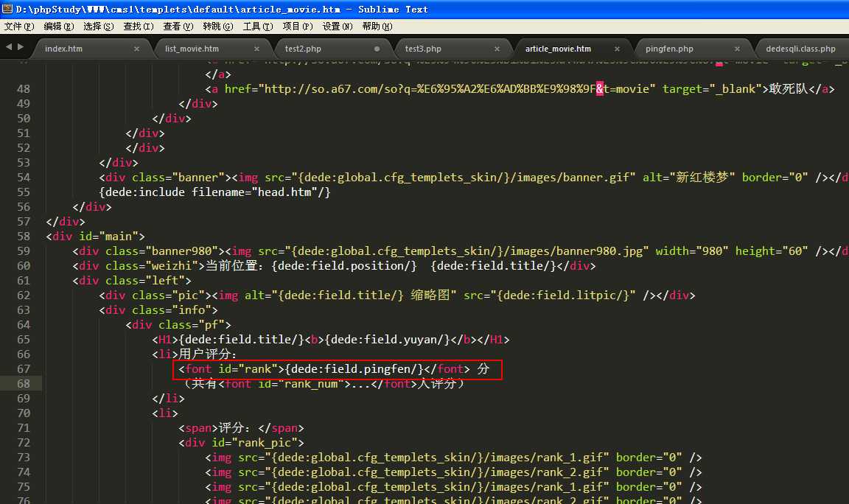The image size is (849, 504).
Task: Click {dede:field.pingfen/} on line 67
Action: coord(354,368)
